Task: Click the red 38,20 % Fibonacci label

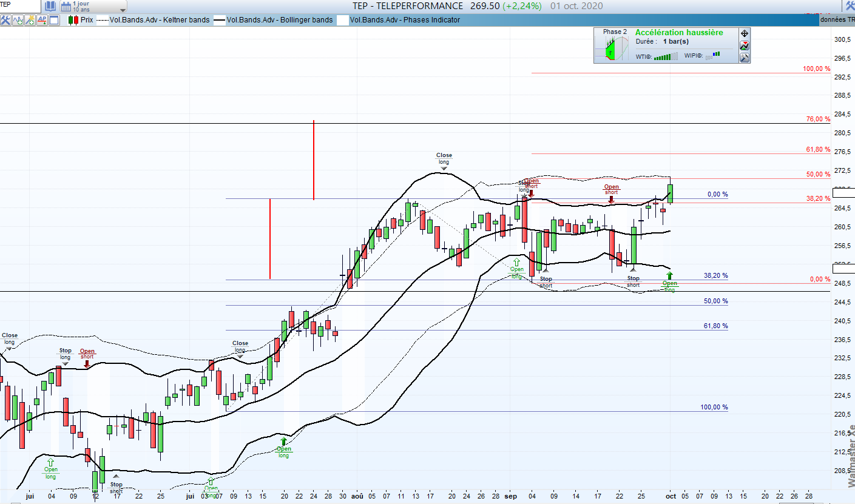Action: (x=818, y=199)
